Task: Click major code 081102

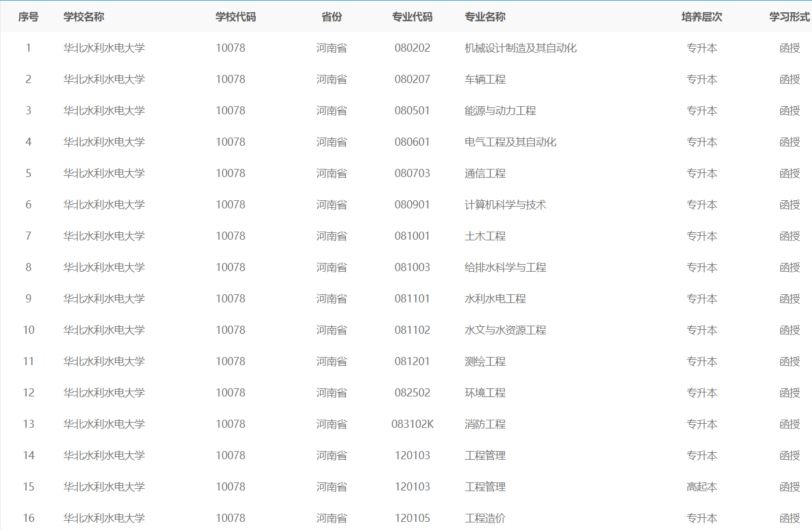Action: pyautogui.click(x=412, y=330)
